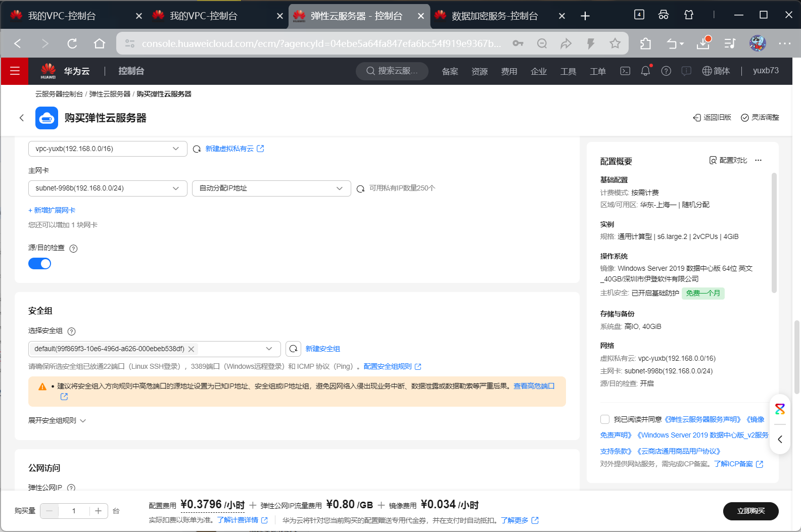Click the cloud service search box

(x=392, y=71)
